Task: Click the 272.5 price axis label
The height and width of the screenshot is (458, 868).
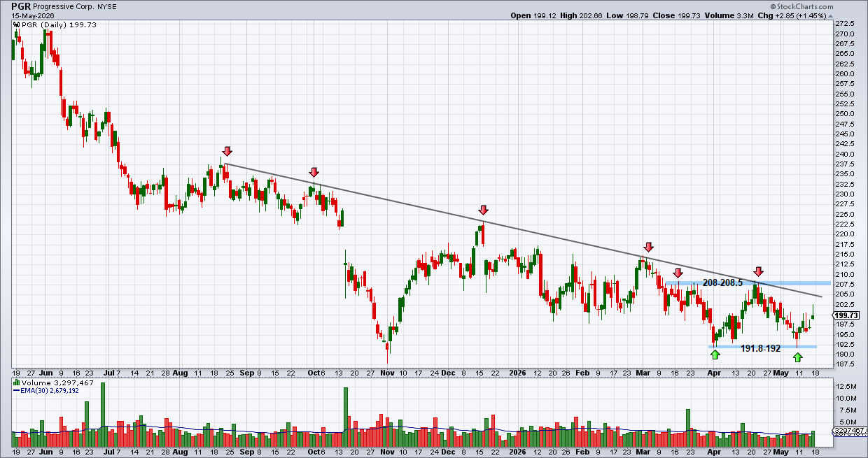Action: (843, 23)
